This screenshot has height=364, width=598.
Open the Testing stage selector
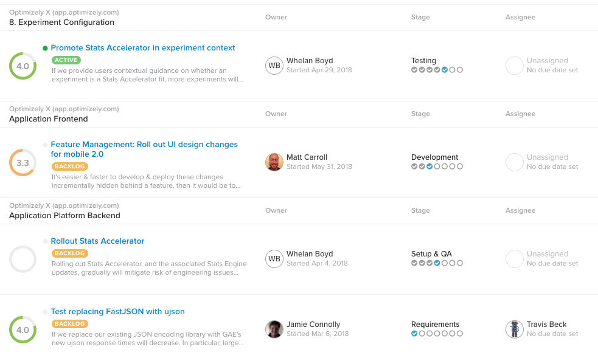[x=423, y=61]
